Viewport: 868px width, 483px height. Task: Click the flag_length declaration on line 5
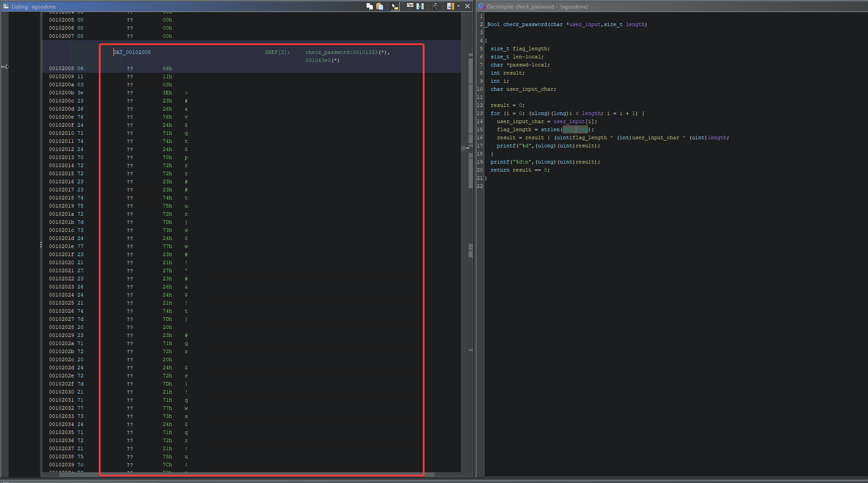point(520,49)
